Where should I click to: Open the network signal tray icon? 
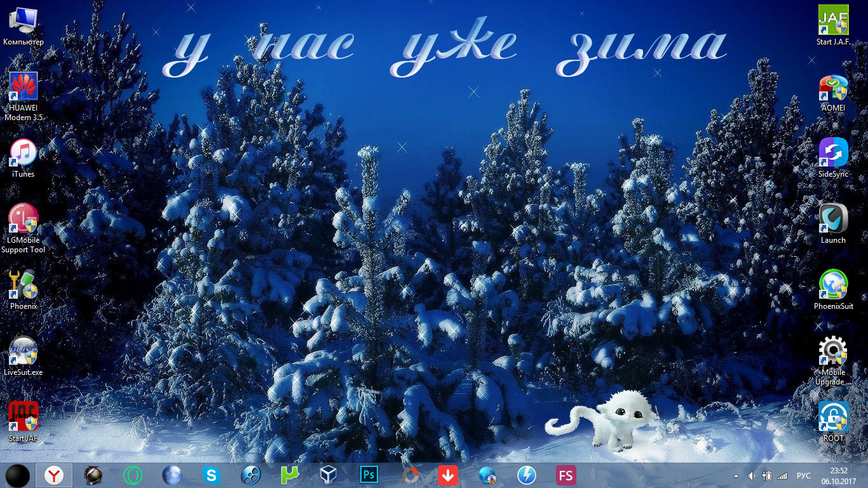[x=782, y=476]
